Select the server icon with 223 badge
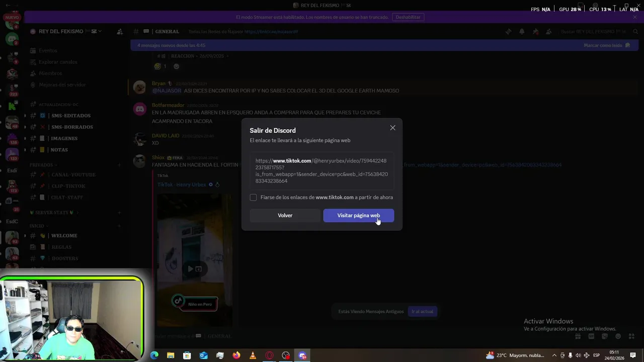This screenshot has width=644, height=362. 12,89
